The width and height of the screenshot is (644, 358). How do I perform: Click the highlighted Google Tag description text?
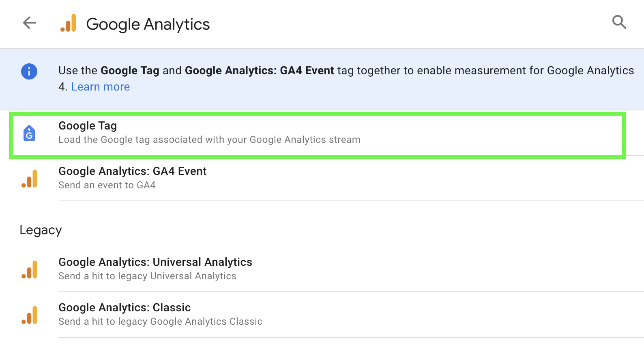209,139
